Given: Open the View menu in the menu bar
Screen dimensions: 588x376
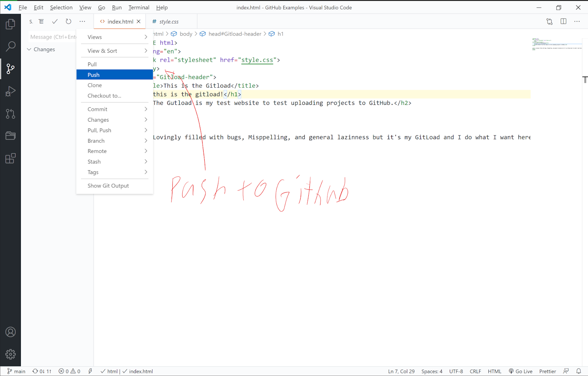Looking at the screenshot, I should (85, 7).
